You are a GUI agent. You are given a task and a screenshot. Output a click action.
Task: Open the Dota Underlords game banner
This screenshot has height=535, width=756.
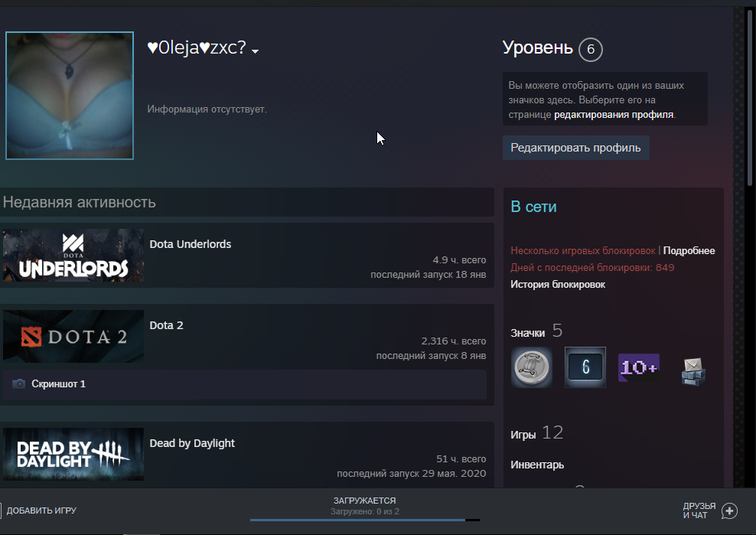[x=73, y=255]
